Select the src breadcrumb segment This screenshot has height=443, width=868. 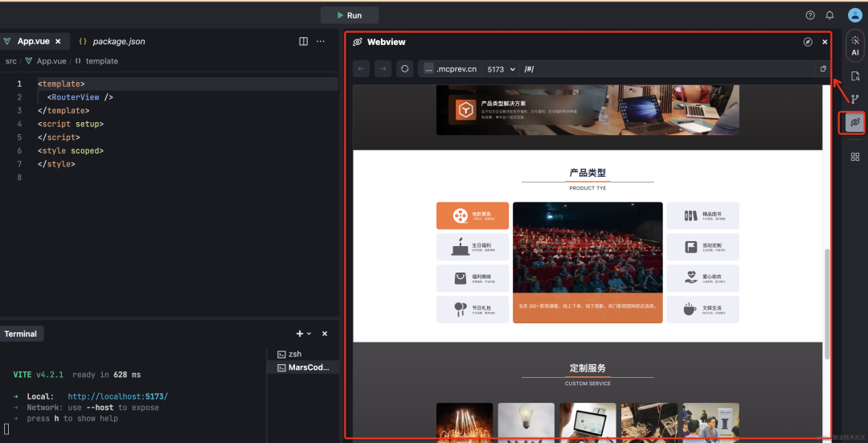click(x=11, y=61)
